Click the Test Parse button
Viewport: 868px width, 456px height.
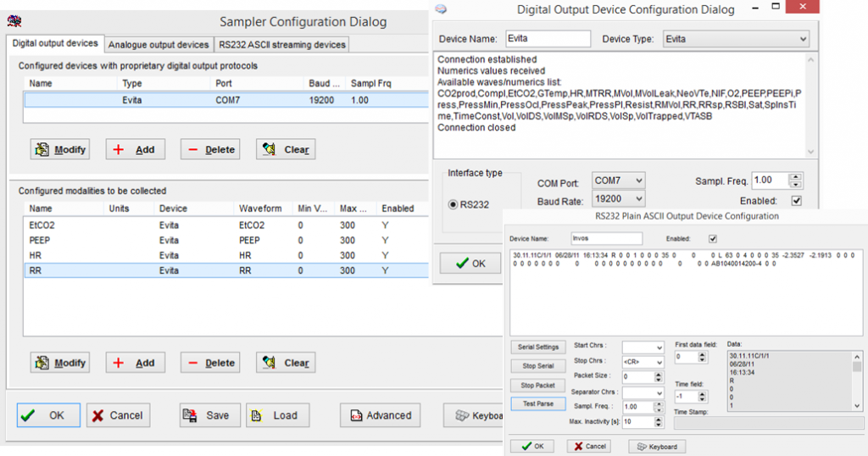coord(537,403)
